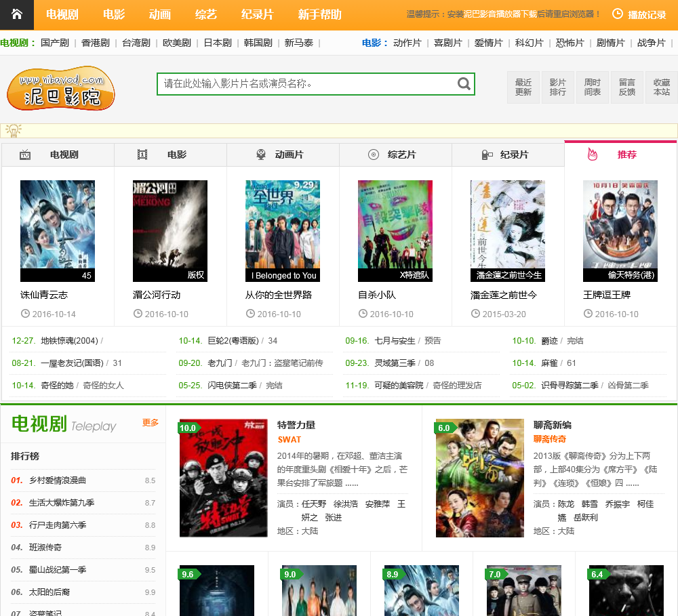
Task: Select the 国产剧 category link
Action: [54, 43]
